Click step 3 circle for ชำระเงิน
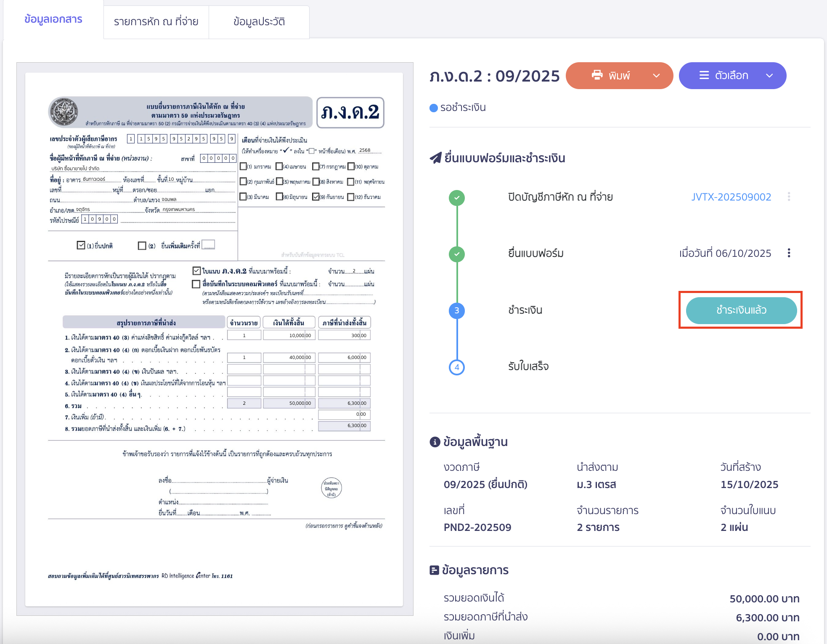The height and width of the screenshot is (644, 827). [x=456, y=311]
